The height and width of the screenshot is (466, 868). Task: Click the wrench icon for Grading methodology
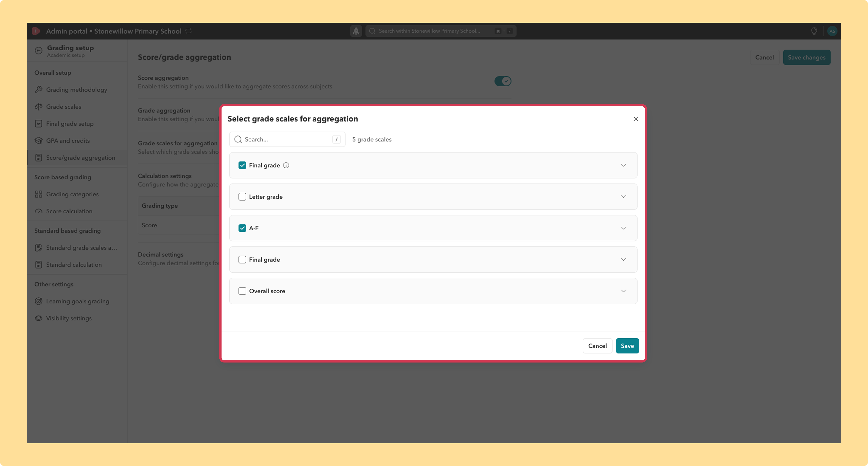tap(39, 90)
